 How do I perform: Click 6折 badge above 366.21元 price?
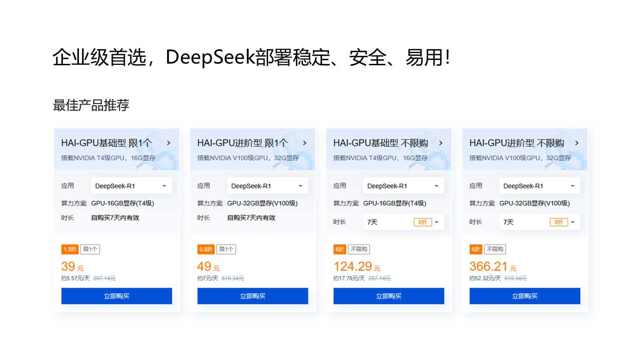(x=475, y=249)
